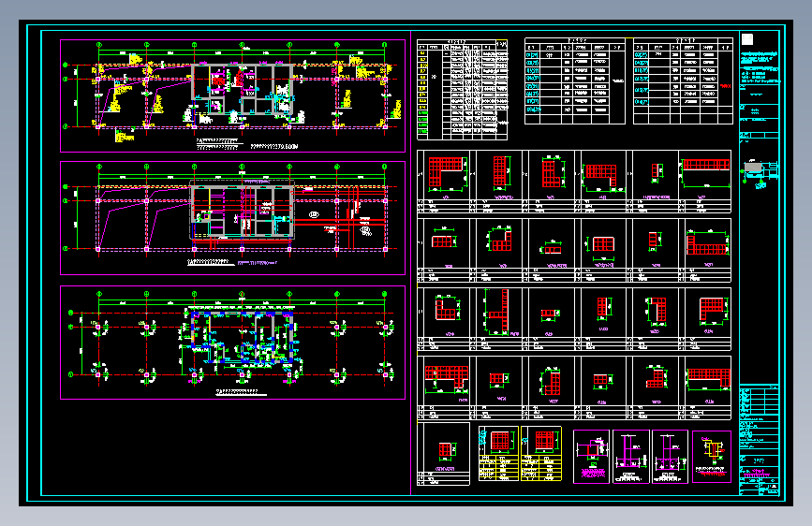Click the red note in the rightmost schedule table
The image size is (812, 526).
point(726,86)
